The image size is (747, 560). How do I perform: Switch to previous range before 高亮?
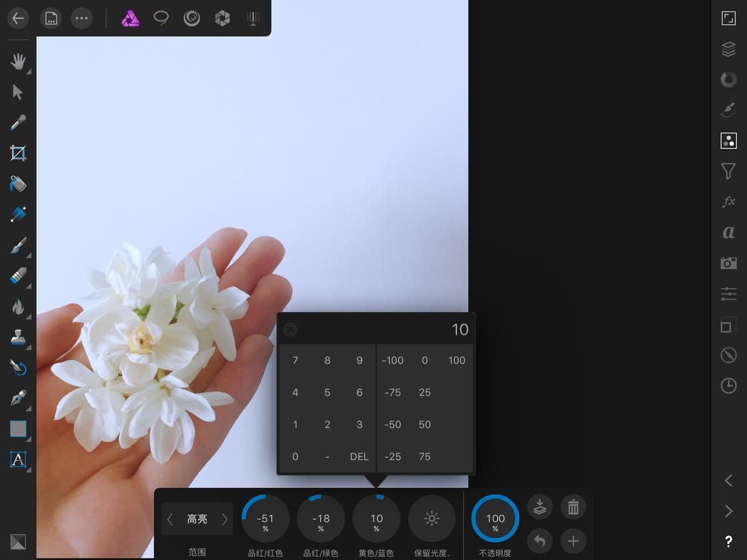click(x=169, y=519)
